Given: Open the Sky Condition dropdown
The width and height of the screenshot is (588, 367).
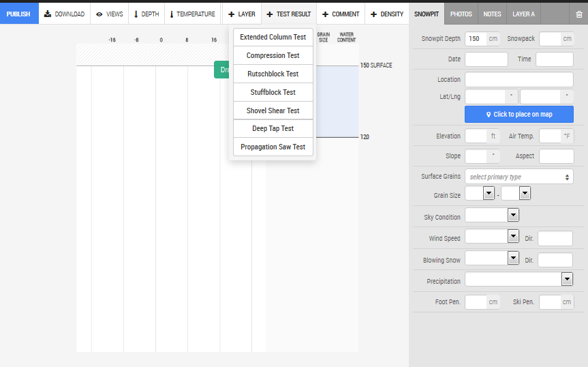Looking at the screenshot, I should (x=492, y=215).
